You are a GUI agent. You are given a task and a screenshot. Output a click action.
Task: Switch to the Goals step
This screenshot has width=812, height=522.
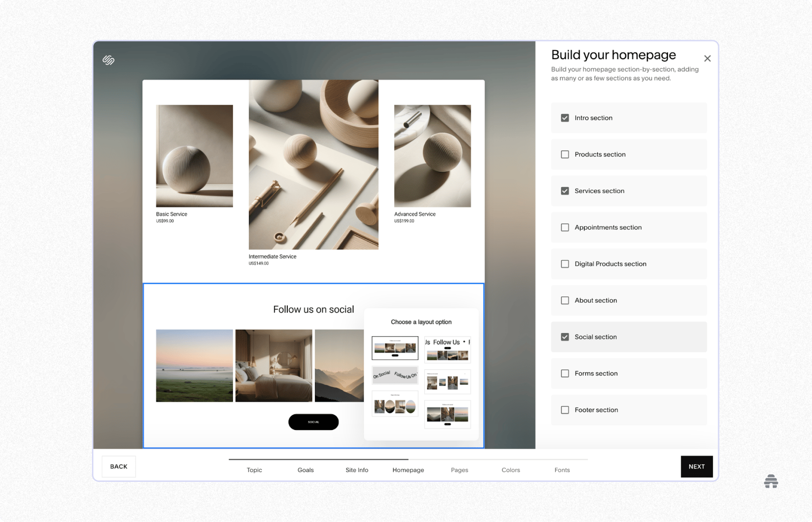pyautogui.click(x=305, y=470)
